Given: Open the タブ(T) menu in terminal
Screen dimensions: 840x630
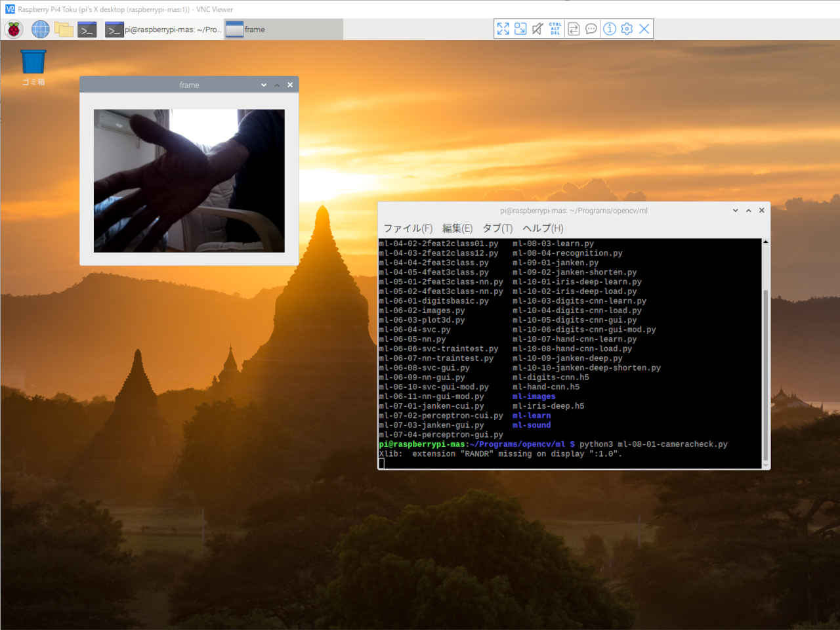Looking at the screenshot, I should [x=497, y=228].
